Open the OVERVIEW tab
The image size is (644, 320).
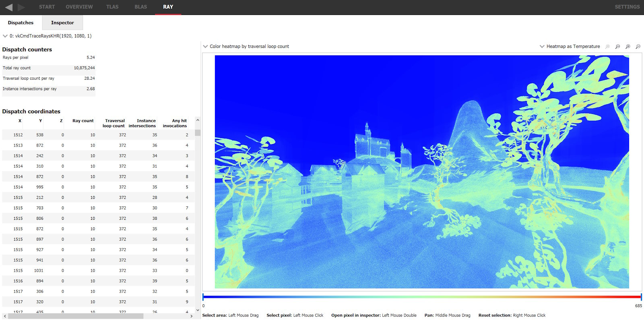(79, 7)
